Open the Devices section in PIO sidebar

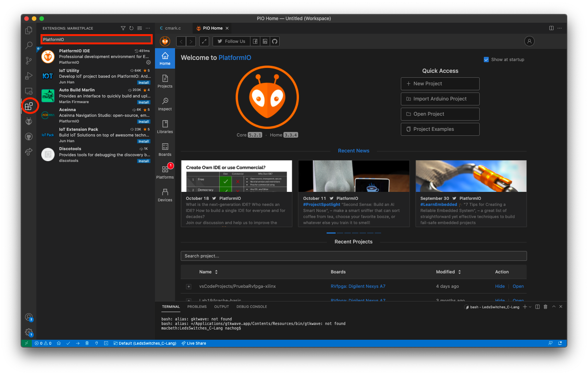(165, 195)
